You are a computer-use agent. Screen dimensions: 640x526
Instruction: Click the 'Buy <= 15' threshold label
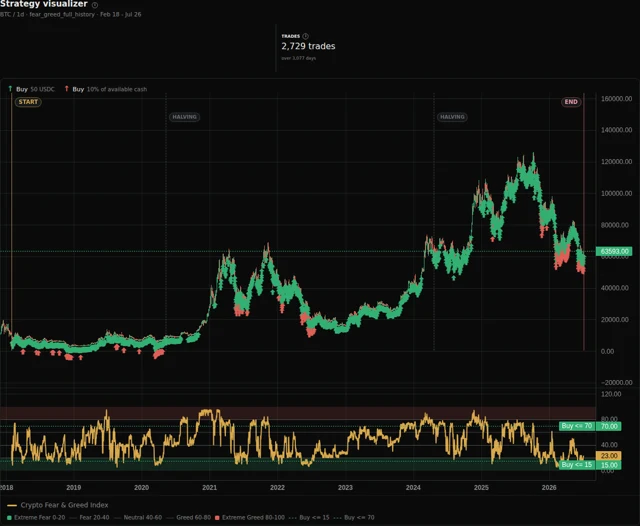(576, 465)
